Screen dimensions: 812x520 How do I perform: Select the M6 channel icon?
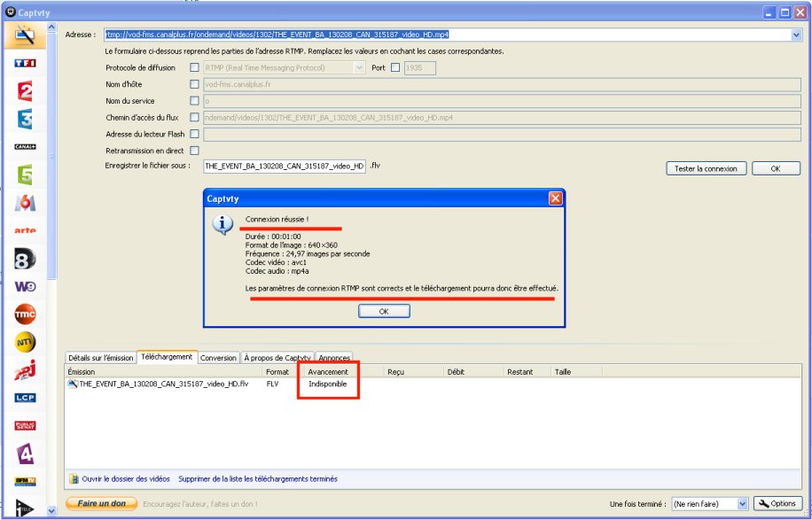point(25,203)
